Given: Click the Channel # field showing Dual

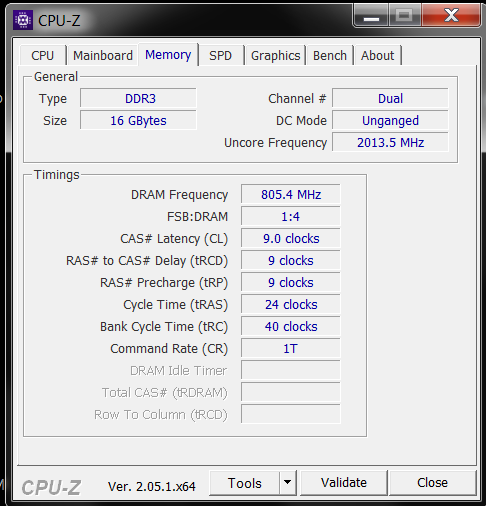Looking at the screenshot, I should 390,98.
